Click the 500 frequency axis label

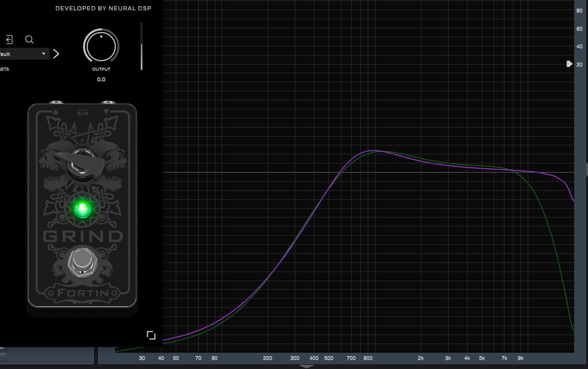[x=329, y=358]
